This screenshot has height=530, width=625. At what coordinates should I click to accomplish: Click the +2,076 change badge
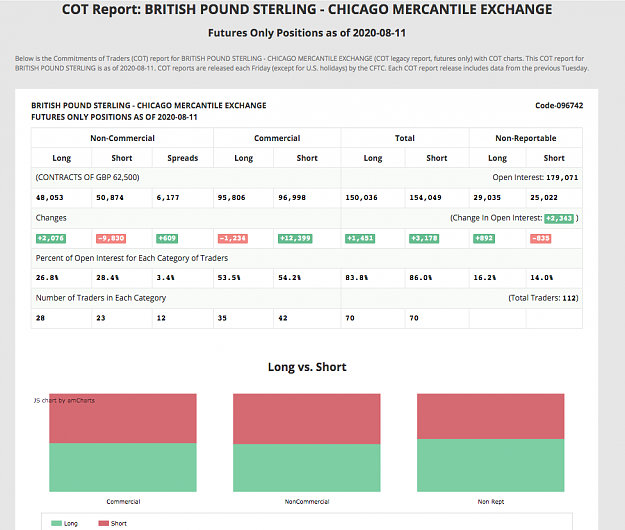pyautogui.click(x=51, y=238)
